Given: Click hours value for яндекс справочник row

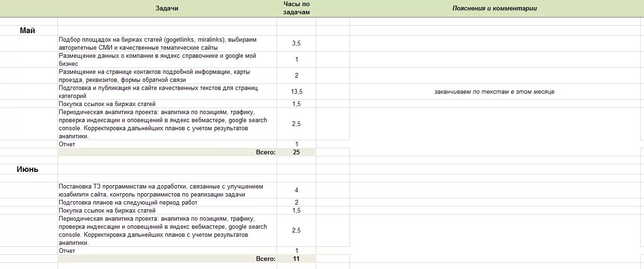Looking at the screenshot, I should (296, 60).
